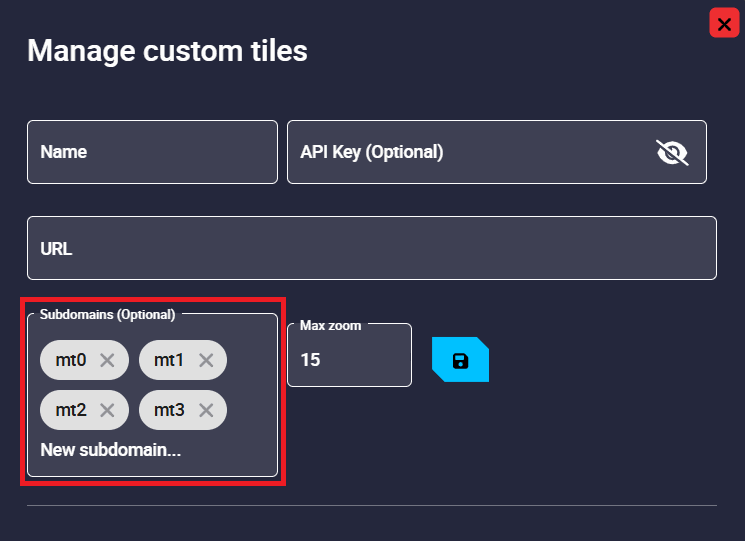Select the Max zoom value 15
The image size is (745, 541).
pyautogui.click(x=311, y=359)
